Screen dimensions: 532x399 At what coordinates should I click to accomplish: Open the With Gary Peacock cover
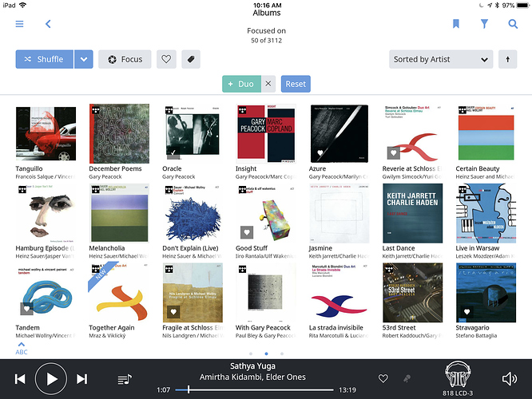click(266, 293)
